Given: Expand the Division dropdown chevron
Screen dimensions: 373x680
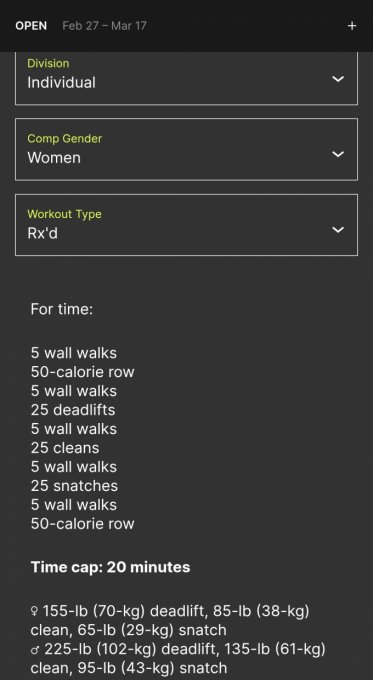Looking at the screenshot, I should 338,79.
